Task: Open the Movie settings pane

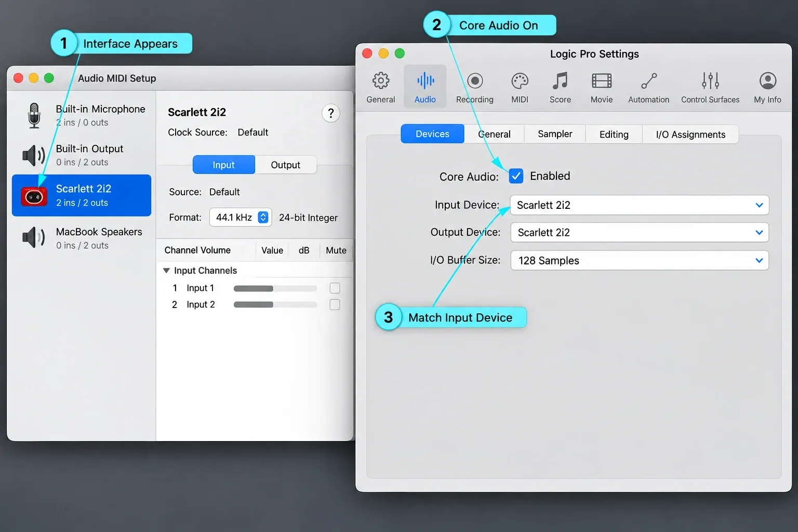Action: (602, 87)
